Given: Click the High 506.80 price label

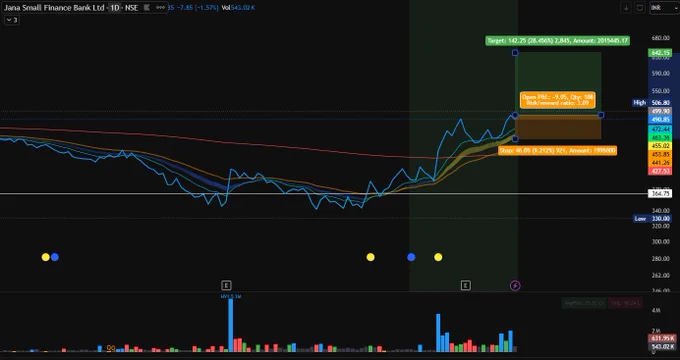Looking at the screenshot, I should pos(652,103).
